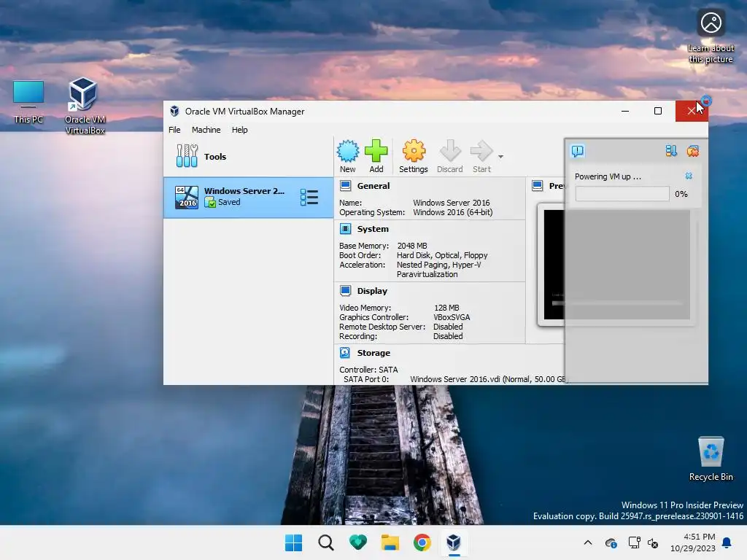This screenshot has height=560, width=747.
Task: Open Oracle VM VirtualBox desktop shortcut
Action: 85,106
